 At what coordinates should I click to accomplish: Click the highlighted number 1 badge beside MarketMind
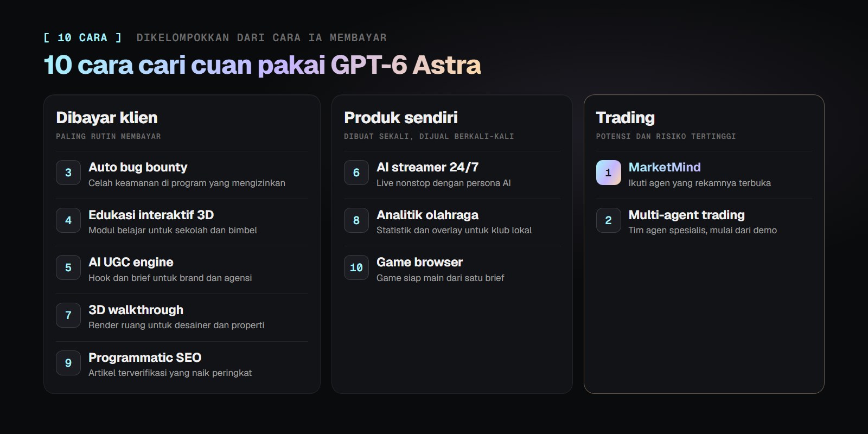[x=609, y=173]
